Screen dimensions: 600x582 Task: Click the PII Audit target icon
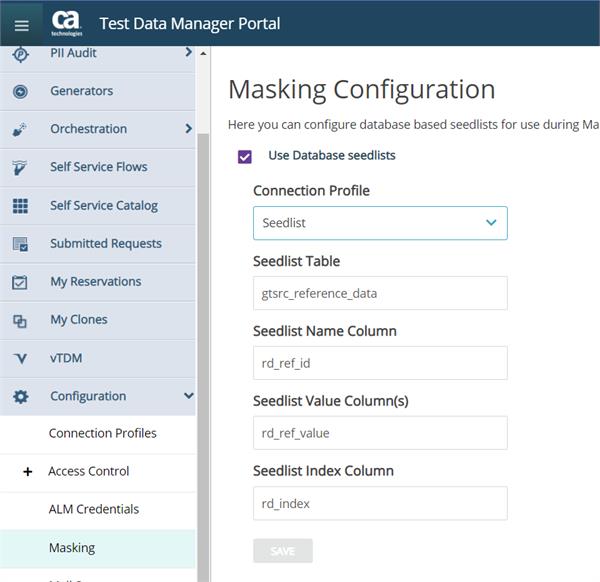point(20,54)
